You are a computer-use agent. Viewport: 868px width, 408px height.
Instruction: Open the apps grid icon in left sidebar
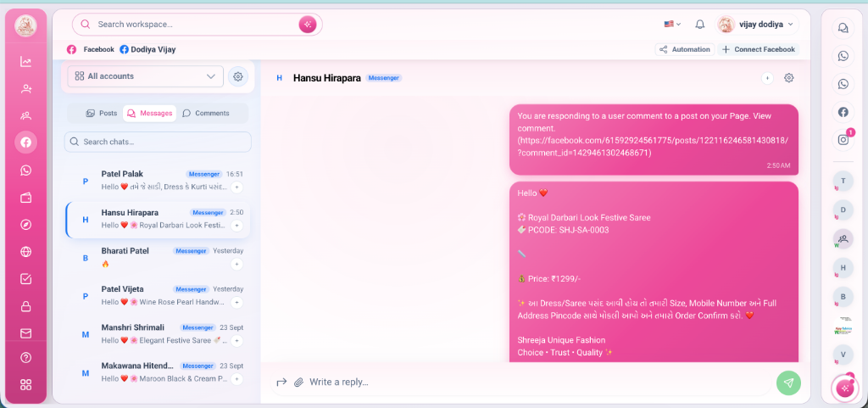click(x=25, y=384)
